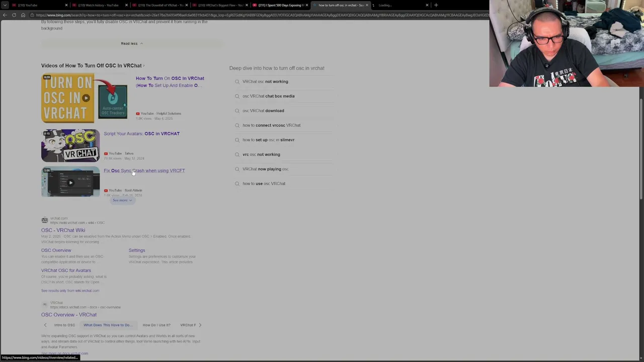Open a new browser tab with plus

(x=436, y=5)
